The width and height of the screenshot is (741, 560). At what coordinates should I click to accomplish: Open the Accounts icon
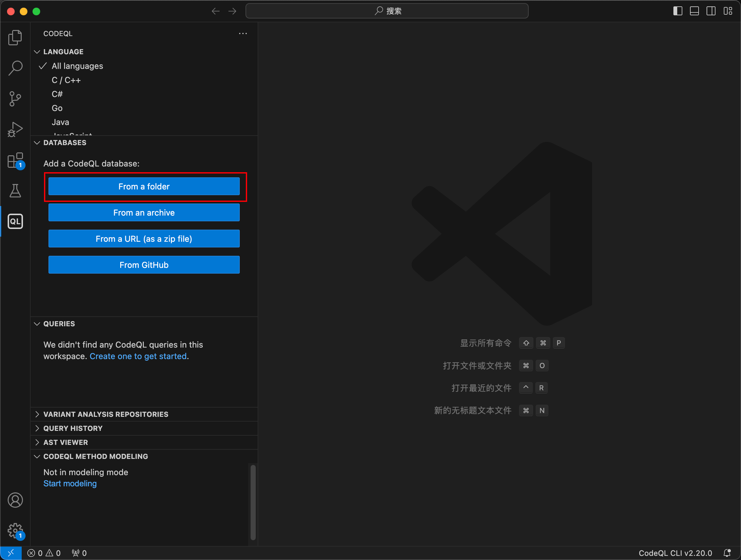[x=15, y=500]
